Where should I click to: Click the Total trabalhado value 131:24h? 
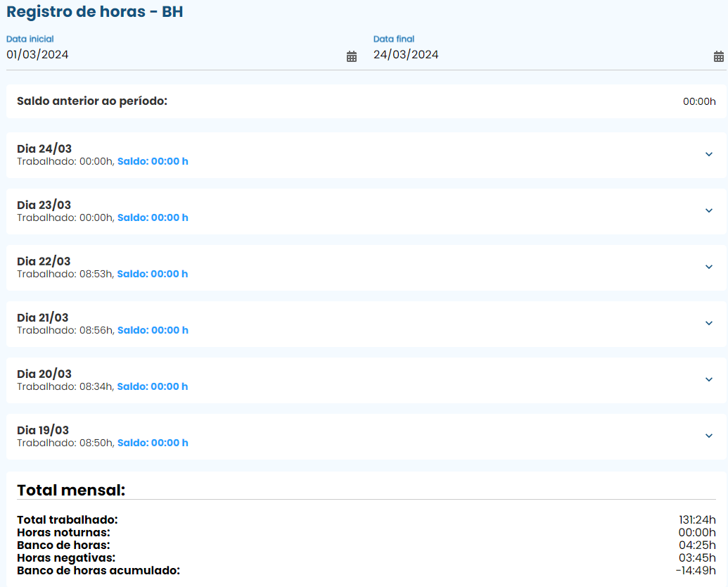[697, 520]
